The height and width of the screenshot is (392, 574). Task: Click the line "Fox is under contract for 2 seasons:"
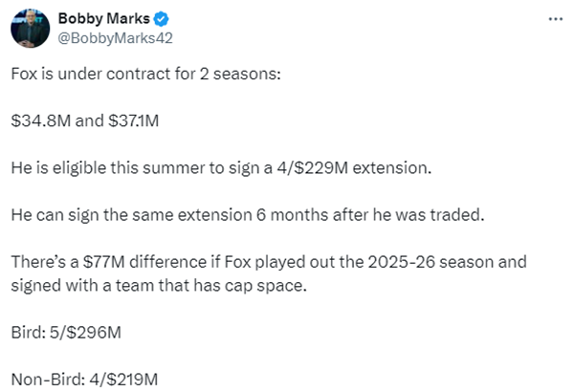click(146, 76)
